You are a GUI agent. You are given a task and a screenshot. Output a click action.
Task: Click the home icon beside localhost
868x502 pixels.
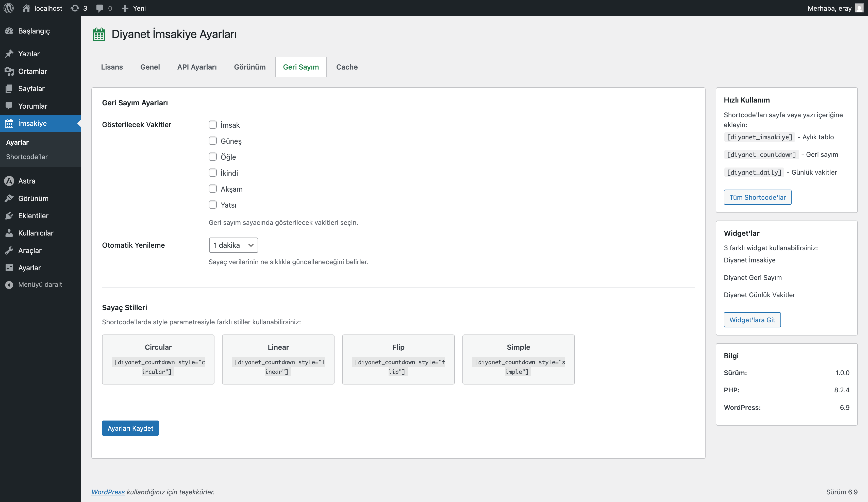tap(26, 8)
